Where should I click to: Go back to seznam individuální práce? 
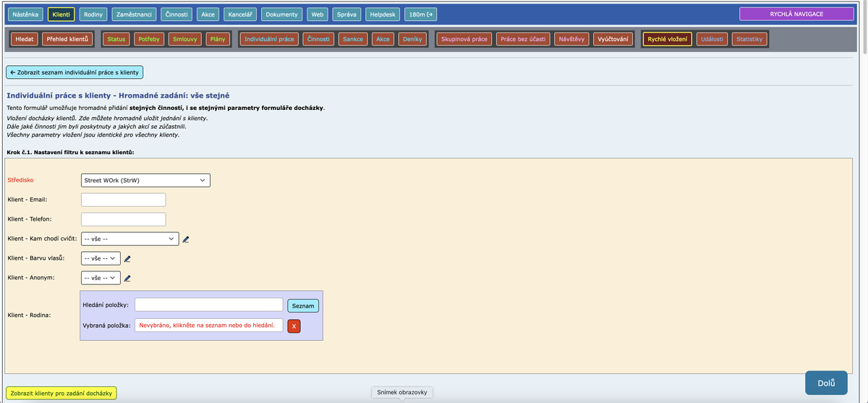pos(75,72)
